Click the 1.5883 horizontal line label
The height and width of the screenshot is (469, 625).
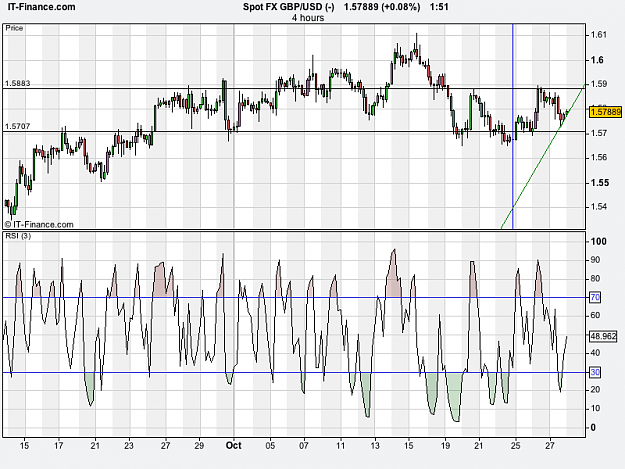[17, 83]
